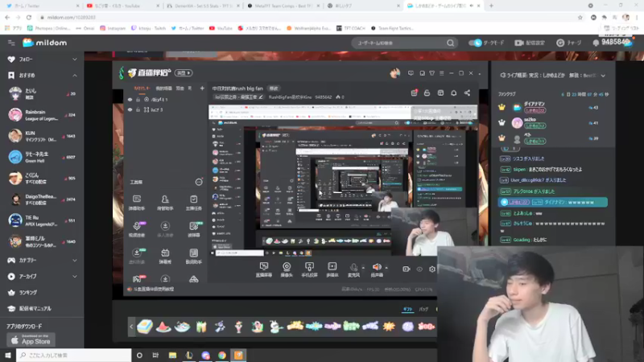Open the streamer manual item in sidebar
644x362 pixels.
pyautogui.click(x=30, y=309)
